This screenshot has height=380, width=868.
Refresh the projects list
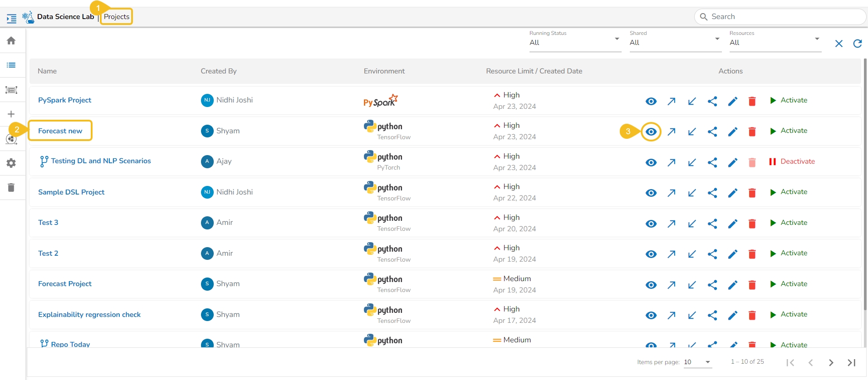[x=857, y=44]
